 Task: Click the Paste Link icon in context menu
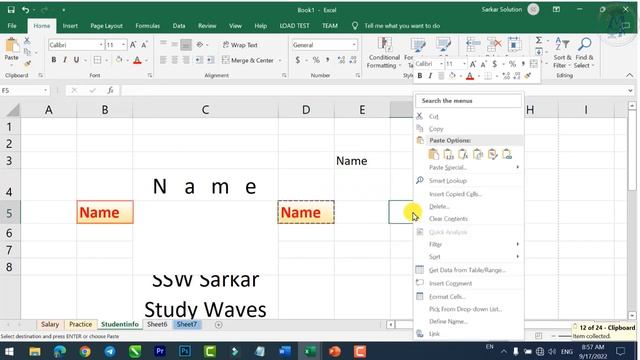tap(507, 154)
